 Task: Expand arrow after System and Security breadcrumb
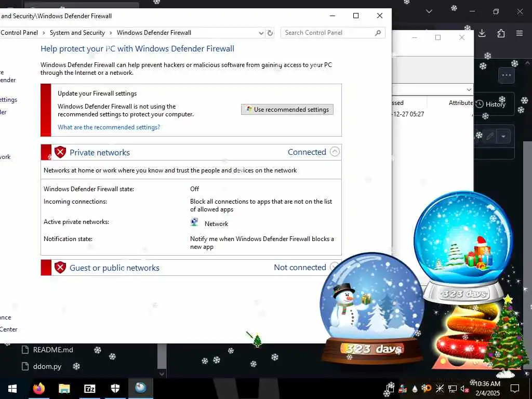(111, 33)
